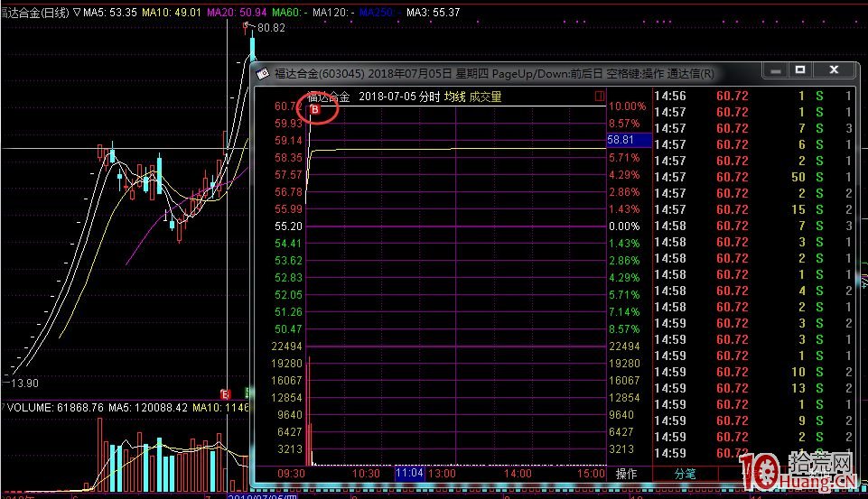Click the MA10: 49.01 indicator label

click(172, 12)
